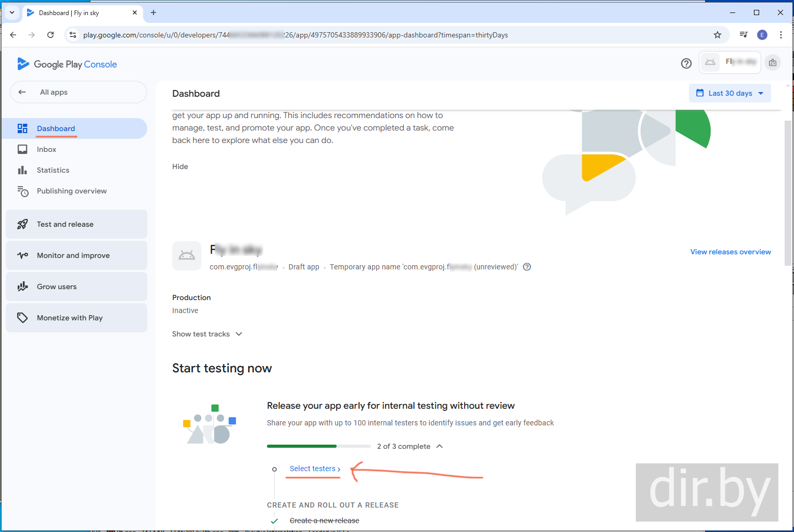Viewport: 794px width, 532px height.
Task: Click the Draft app status text
Action: [x=304, y=267]
